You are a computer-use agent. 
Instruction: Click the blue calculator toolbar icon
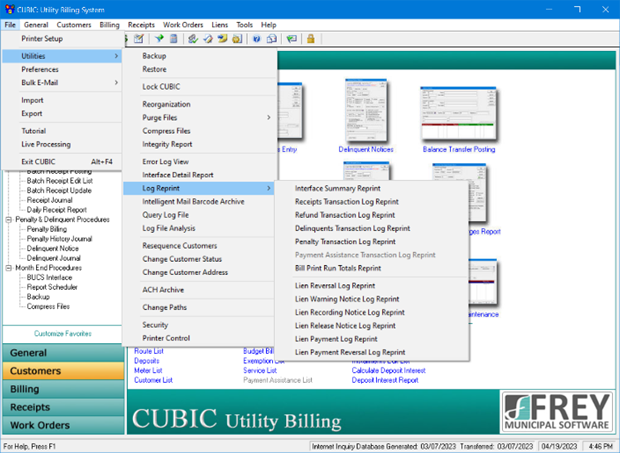(174, 39)
